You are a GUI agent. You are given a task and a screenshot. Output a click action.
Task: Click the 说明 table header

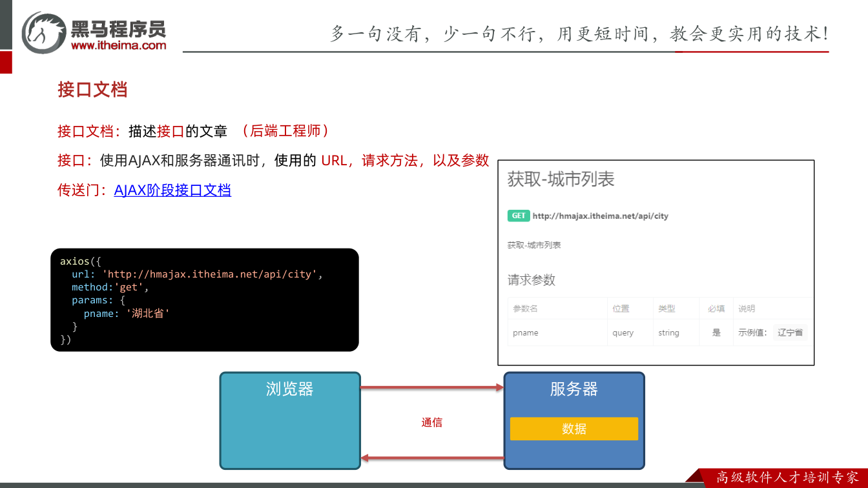coord(747,309)
